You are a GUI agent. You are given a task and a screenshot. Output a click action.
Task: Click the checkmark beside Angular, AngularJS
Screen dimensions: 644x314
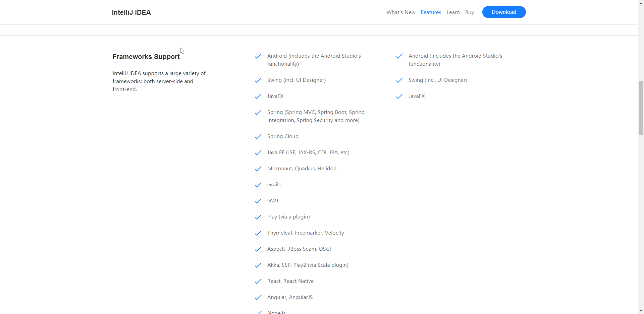click(258, 297)
